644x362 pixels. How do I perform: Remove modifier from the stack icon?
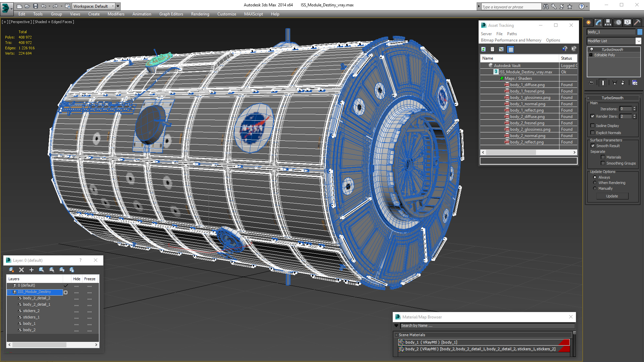coord(623,82)
